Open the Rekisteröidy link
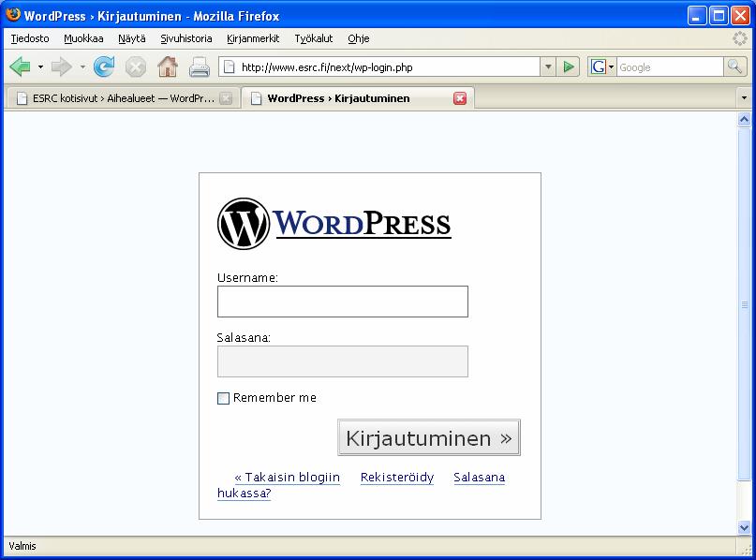Image resolution: width=756 pixels, height=560 pixels. [x=397, y=477]
